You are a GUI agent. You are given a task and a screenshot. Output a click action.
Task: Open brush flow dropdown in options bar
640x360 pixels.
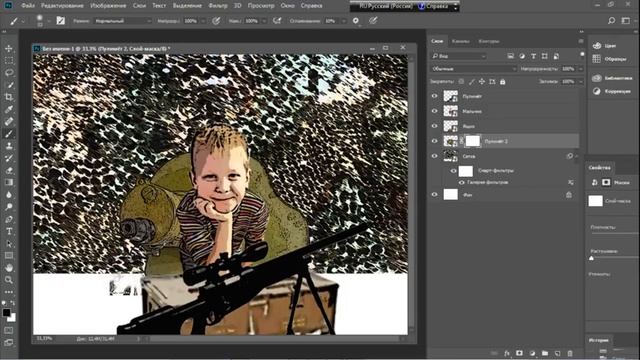pyautogui.click(x=264, y=20)
